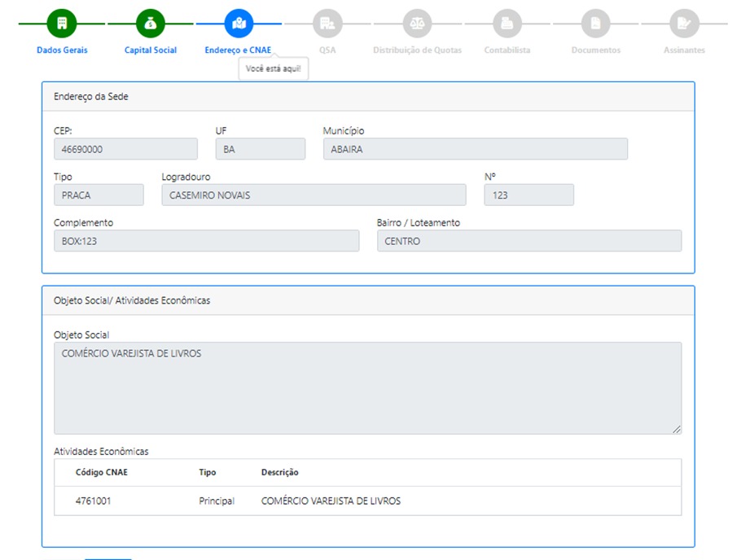Click the Município field with ABAIRA

(475, 149)
